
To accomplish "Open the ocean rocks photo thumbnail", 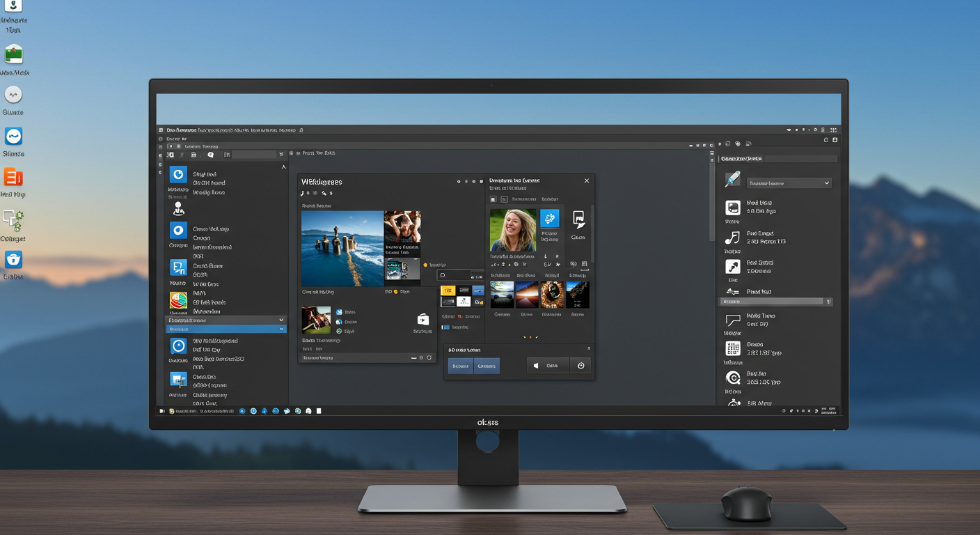I will pyautogui.click(x=342, y=249).
